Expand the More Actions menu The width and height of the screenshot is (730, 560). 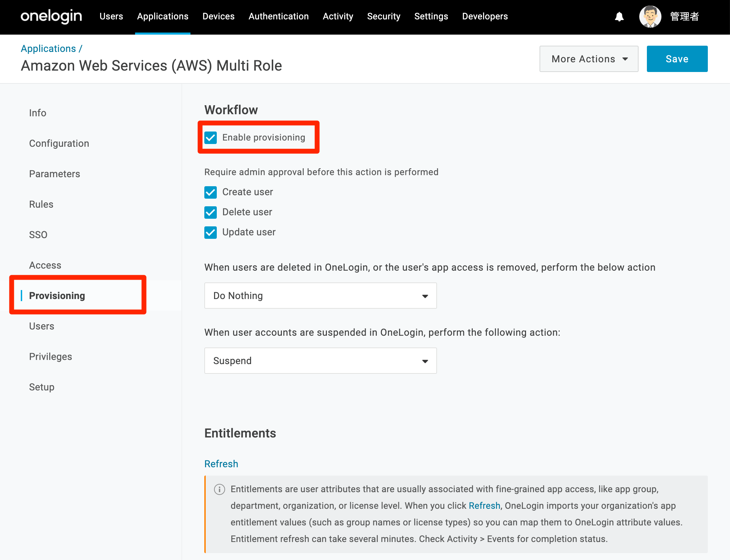(x=589, y=59)
